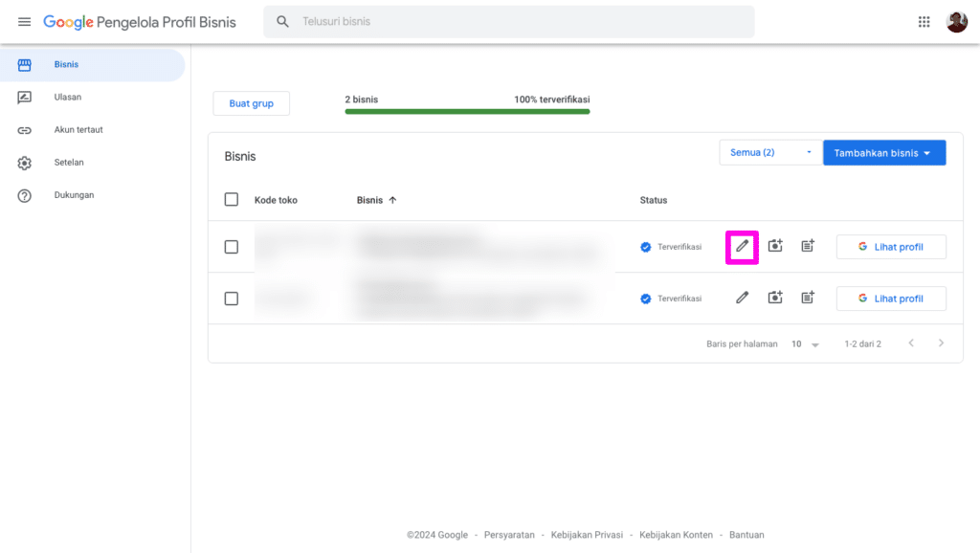Image resolution: width=980 pixels, height=553 pixels.
Task: Open the account profile avatar
Action: [x=956, y=22]
